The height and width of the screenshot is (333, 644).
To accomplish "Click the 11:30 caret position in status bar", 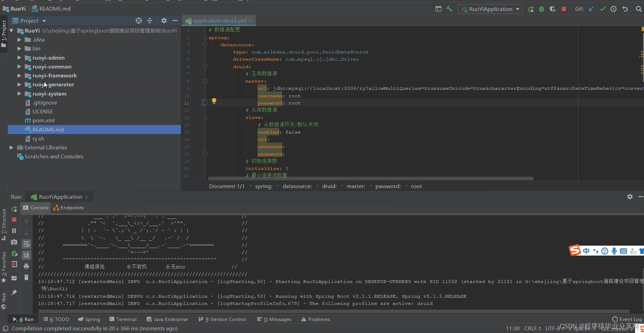I will [513, 328].
